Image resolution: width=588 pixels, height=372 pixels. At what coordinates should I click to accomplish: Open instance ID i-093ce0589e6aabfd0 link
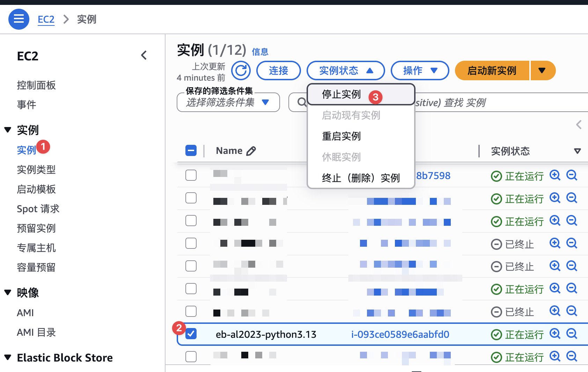(x=400, y=334)
